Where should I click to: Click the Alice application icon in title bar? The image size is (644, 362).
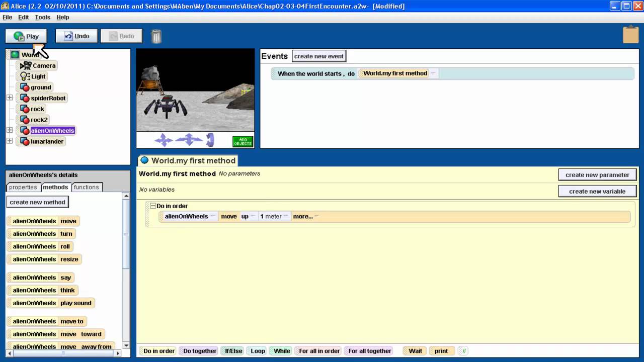pos(5,6)
